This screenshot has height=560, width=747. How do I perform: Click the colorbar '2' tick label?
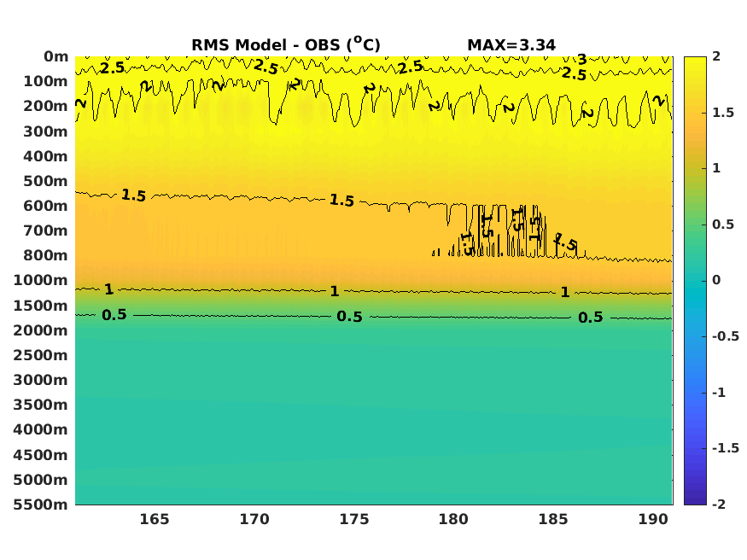[716, 56]
